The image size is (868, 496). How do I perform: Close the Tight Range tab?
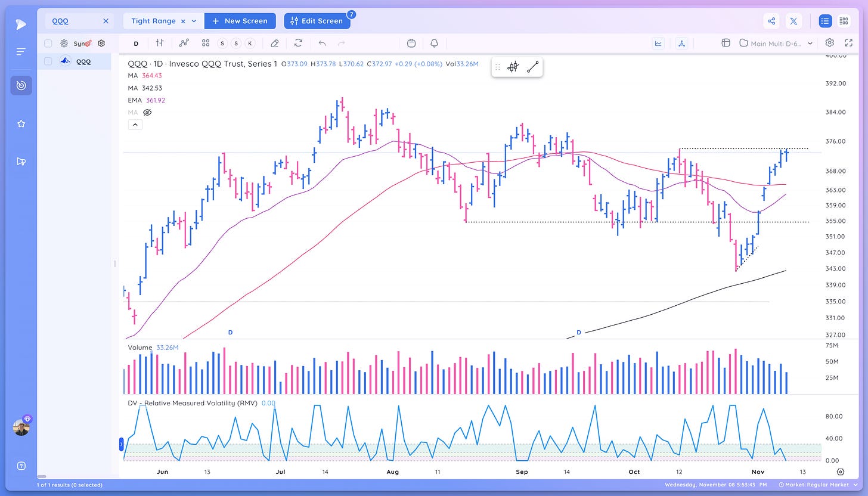183,21
